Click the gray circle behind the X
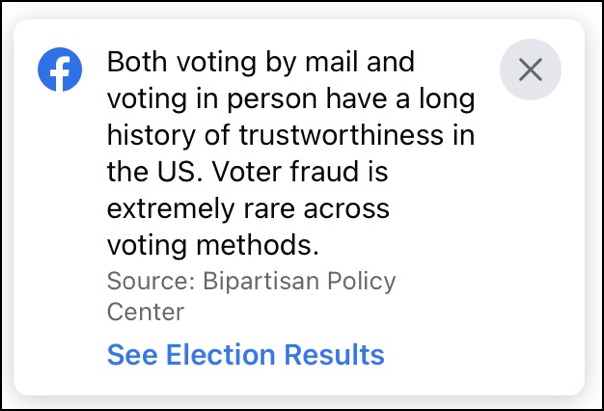Viewport: 604px width, 411px height. (x=530, y=70)
